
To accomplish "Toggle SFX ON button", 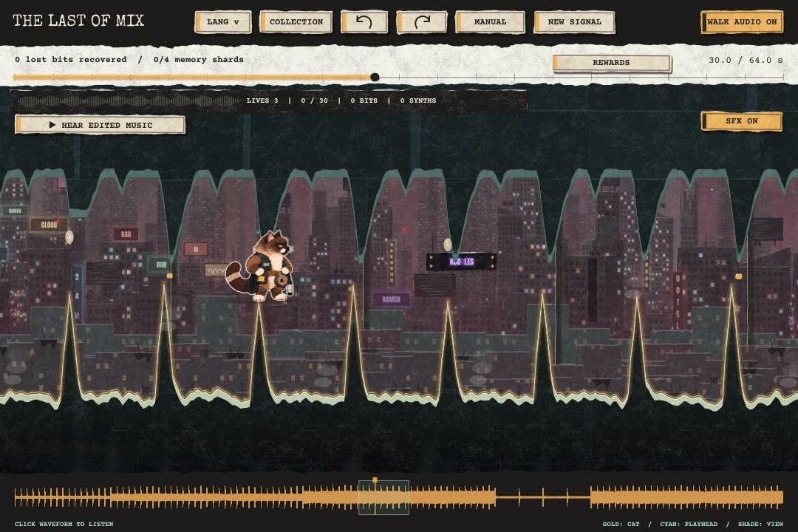I will pos(742,121).
